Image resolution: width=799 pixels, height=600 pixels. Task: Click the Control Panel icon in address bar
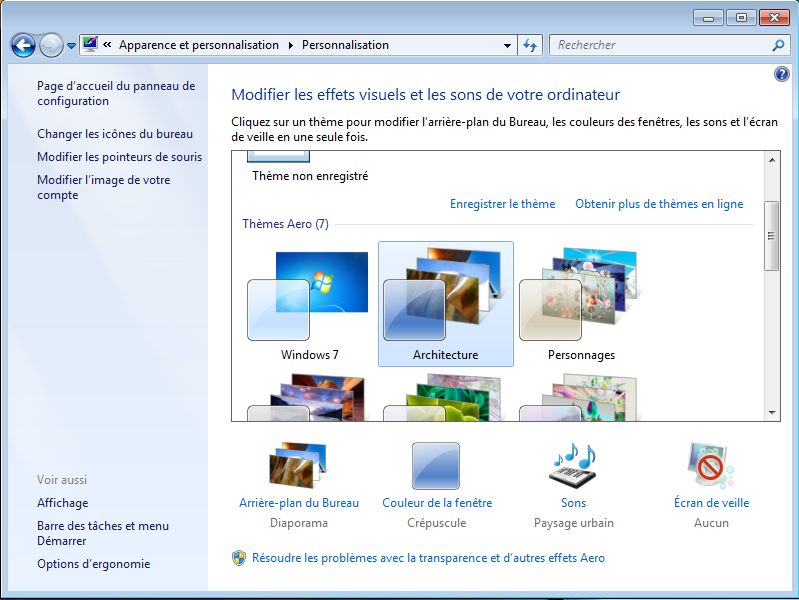[90, 44]
